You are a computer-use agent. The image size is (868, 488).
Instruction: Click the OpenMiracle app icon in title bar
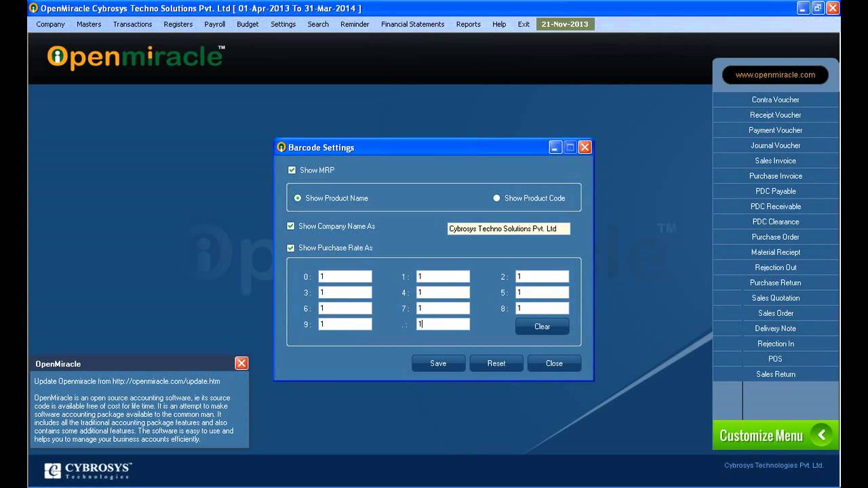[x=33, y=8]
